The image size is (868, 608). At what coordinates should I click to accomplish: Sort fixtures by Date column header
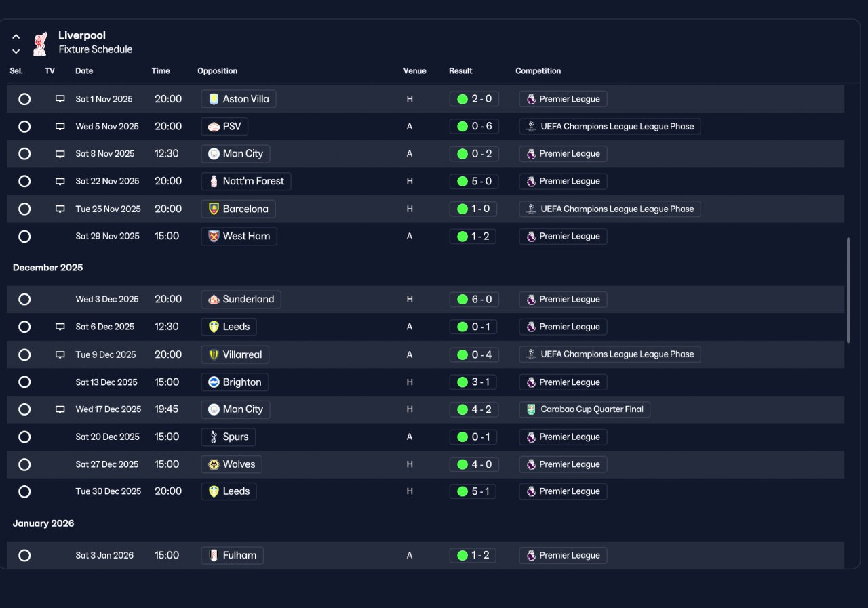pos(84,71)
